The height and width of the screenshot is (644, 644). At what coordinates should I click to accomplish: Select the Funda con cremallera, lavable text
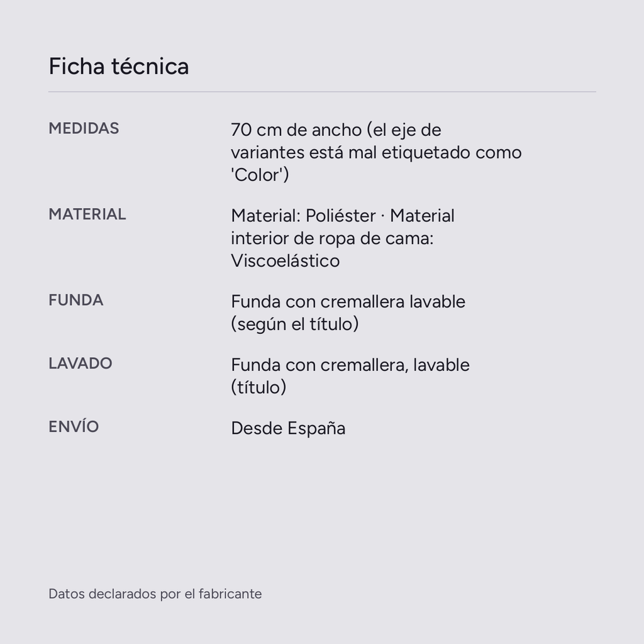coord(350,365)
